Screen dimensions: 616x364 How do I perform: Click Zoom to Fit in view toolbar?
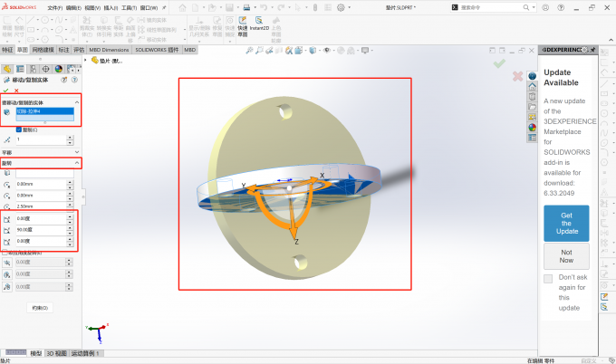point(249,51)
